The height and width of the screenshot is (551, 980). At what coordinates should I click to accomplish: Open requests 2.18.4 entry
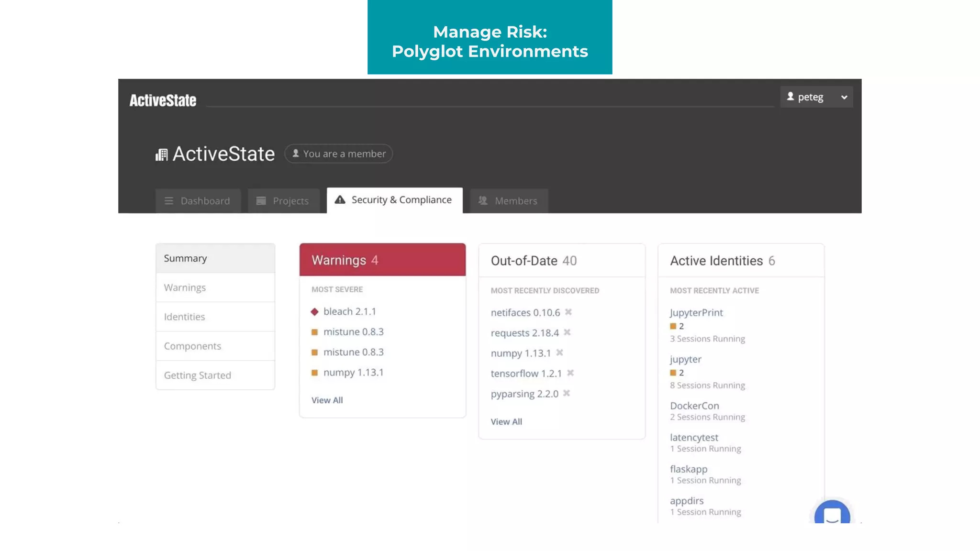(x=525, y=333)
